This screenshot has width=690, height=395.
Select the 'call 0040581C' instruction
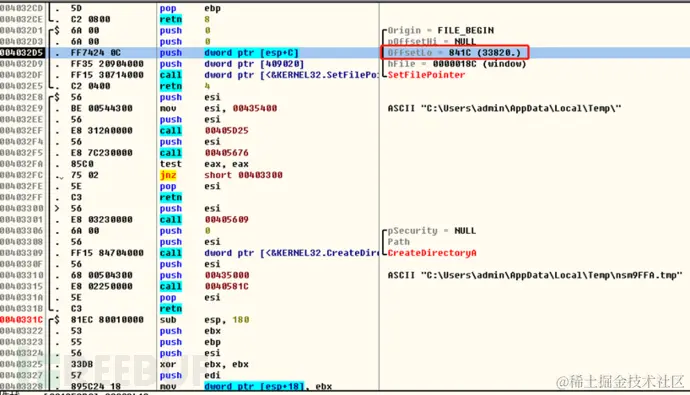[204, 286]
